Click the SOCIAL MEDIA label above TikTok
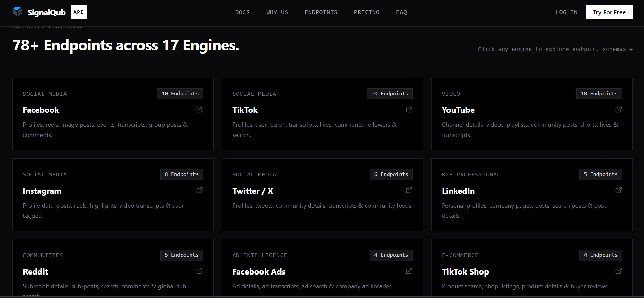Screen dimensions: 644x298 (254, 94)
